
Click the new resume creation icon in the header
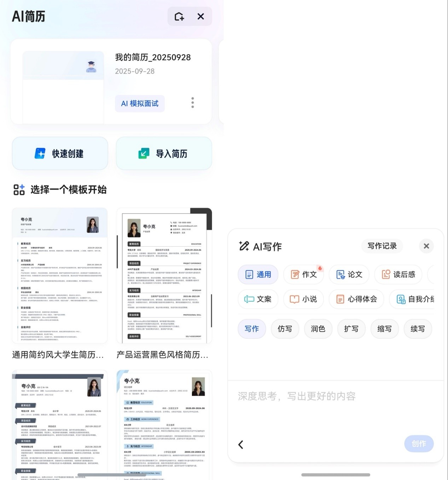pos(179,16)
